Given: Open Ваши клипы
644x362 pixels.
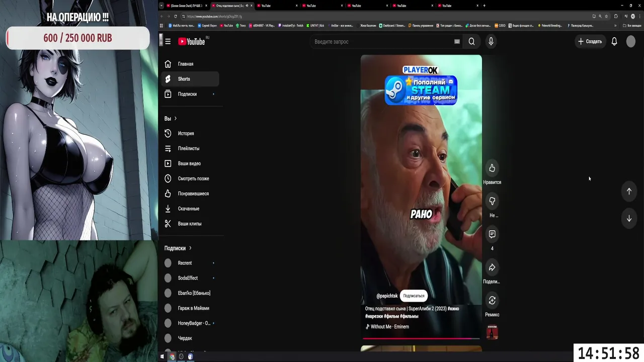Looking at the screenshot, I should (190, 224).
